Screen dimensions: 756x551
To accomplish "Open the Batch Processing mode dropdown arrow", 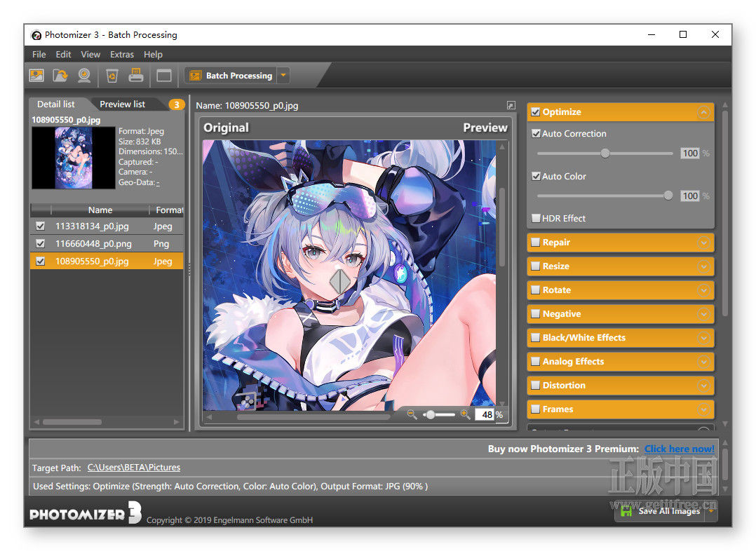I will pyautogui.click(x=283, y=75).
